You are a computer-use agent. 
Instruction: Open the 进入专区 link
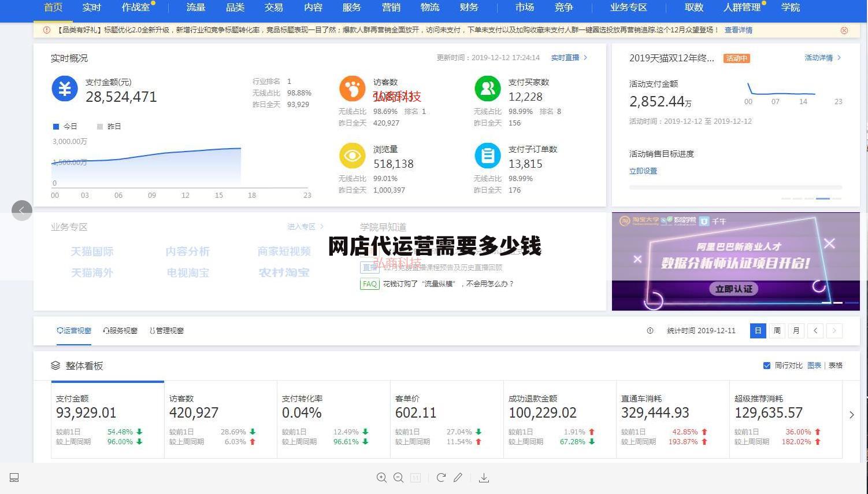point(306,227)
